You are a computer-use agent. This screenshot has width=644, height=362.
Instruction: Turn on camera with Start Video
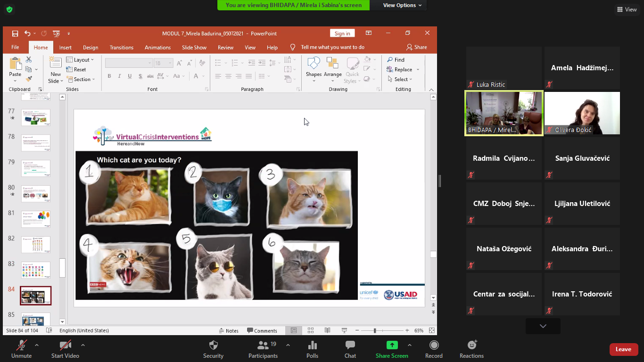pos(65,346)
